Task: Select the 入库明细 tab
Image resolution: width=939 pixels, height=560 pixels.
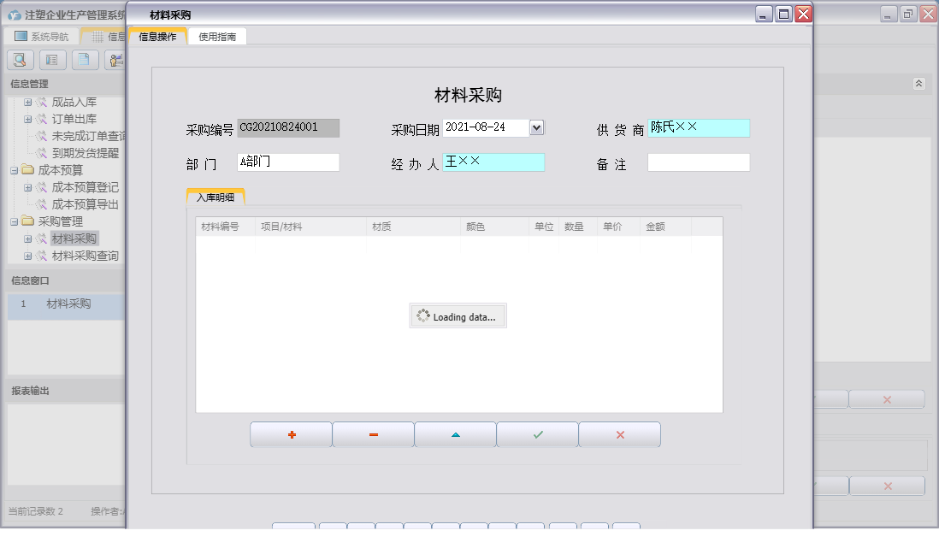Action: [x=216, y=195]
